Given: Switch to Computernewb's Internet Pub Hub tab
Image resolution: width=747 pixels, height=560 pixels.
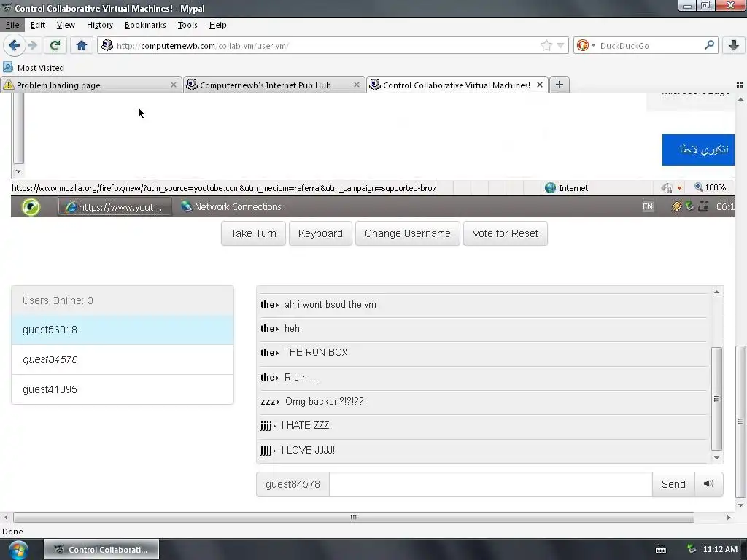Looking at the screenshot, I should coord(274,85).
